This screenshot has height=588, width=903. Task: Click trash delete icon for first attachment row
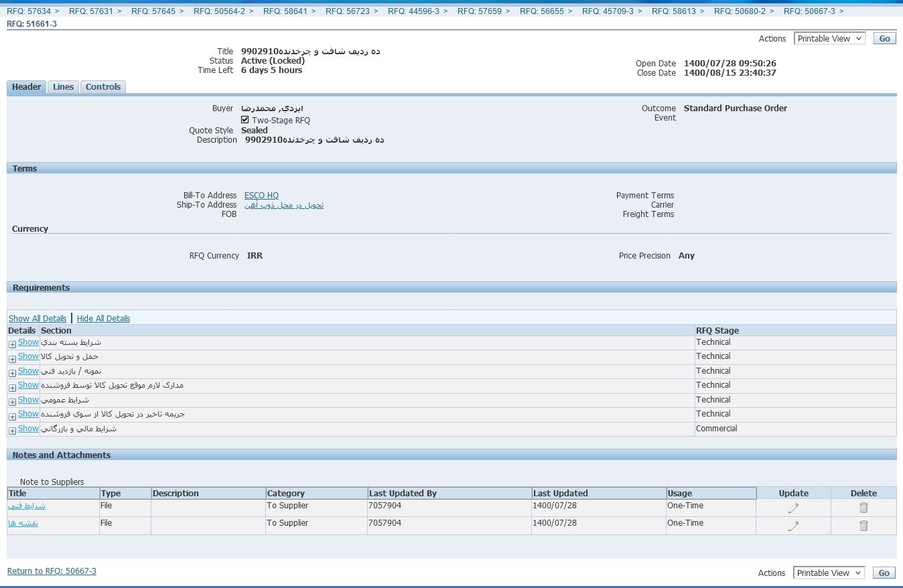coord(863,508)
